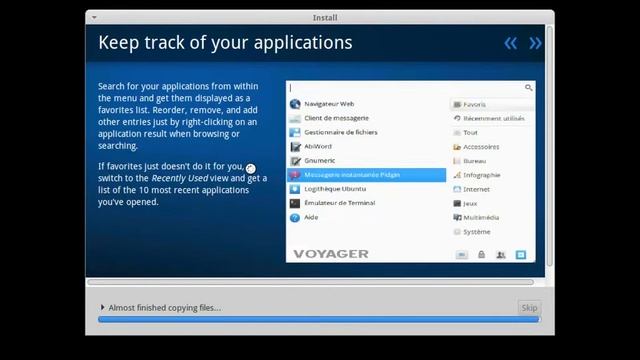
Task: Click the vertical scrollbar of the slideshow
Action: click(x=550, y=146)
